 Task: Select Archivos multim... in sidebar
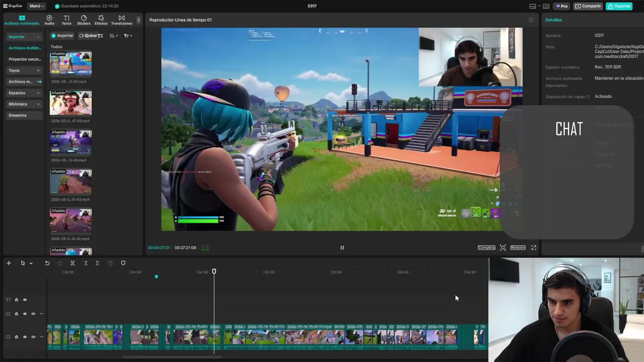25,48
